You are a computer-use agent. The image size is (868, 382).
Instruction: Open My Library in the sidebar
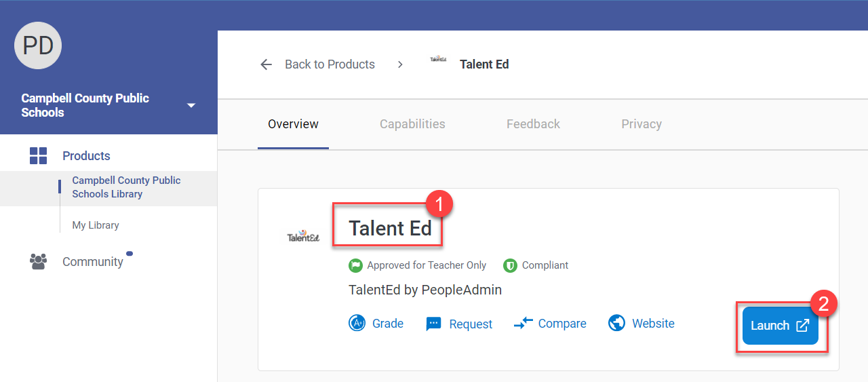(x=96, y=225)
